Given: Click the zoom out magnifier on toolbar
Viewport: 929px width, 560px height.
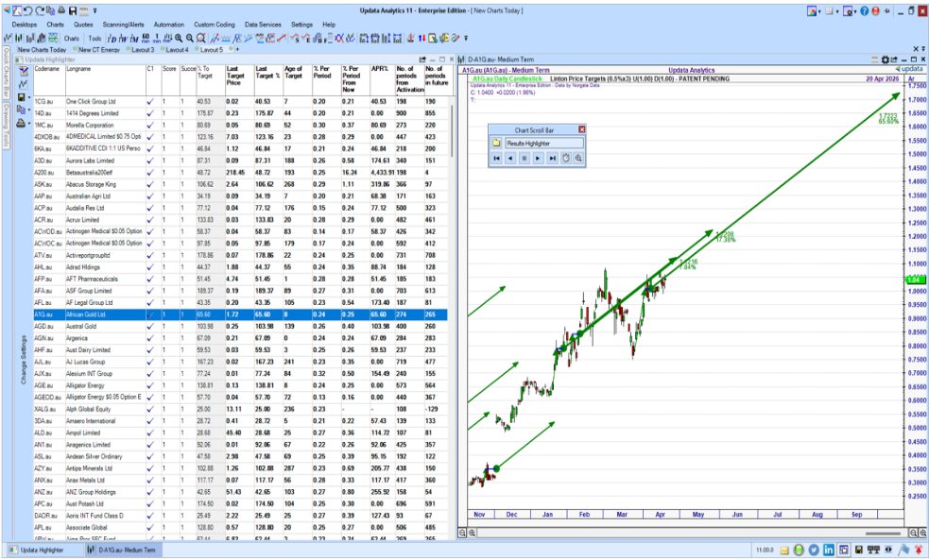Looking at the screenshot, I should coord(190,39).
